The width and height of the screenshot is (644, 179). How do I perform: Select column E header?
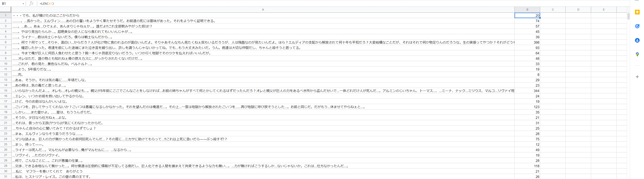click(604, 10)
